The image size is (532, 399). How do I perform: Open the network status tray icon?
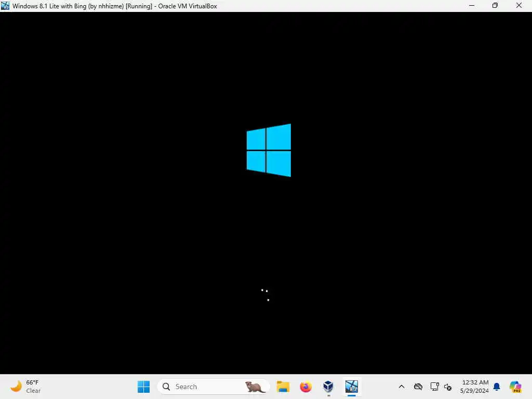coord(434,387)
